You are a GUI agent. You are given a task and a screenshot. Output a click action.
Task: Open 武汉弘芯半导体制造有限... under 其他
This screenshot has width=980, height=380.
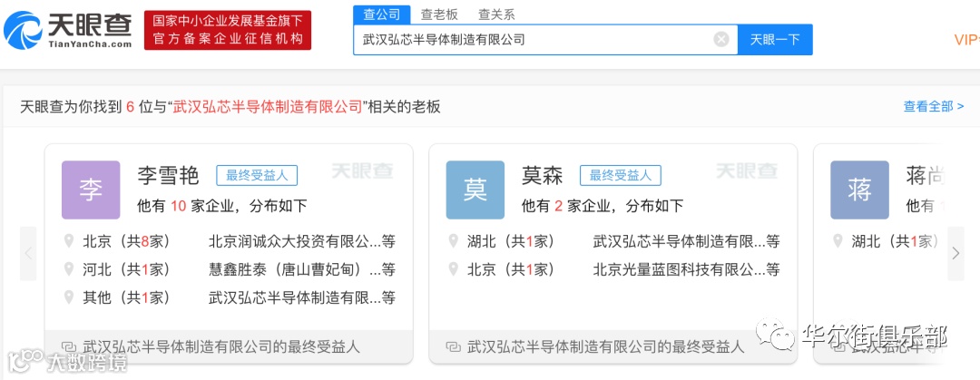[x=302, y=297]
